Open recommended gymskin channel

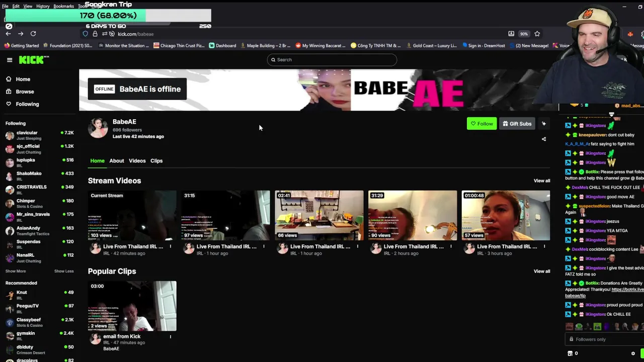click(x=39, y=335)
